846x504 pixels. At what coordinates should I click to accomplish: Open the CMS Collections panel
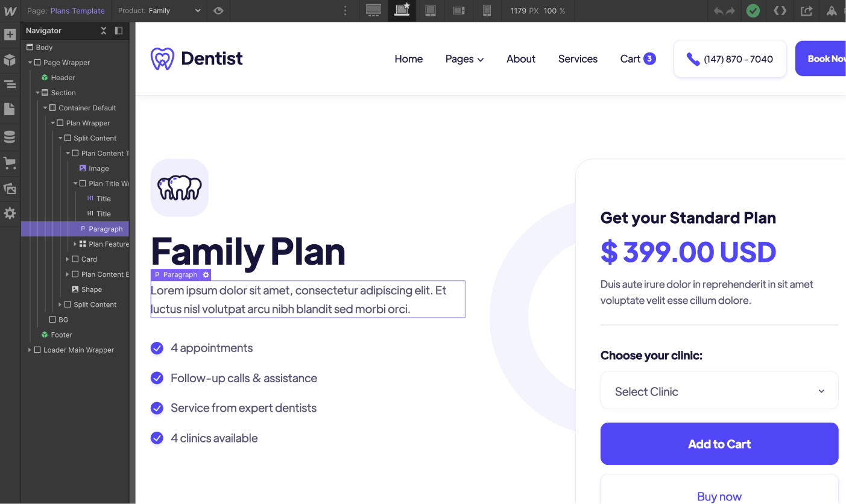(10, 136)
